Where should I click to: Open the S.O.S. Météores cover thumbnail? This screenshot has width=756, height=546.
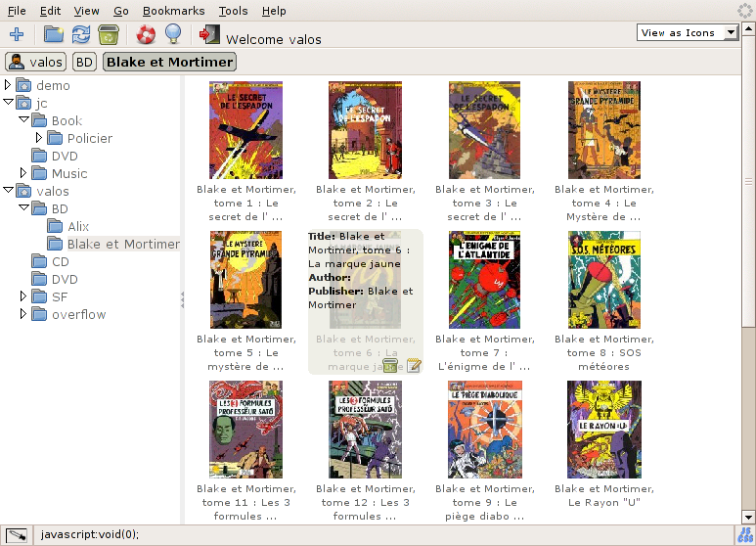(604, 280)
